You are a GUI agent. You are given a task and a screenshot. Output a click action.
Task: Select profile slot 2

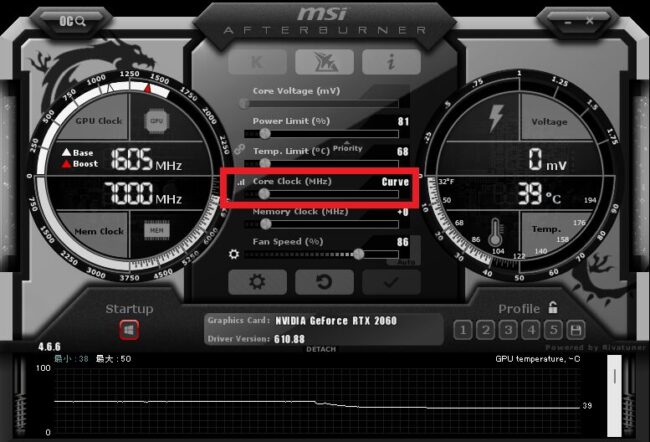(x=485, y=330)
